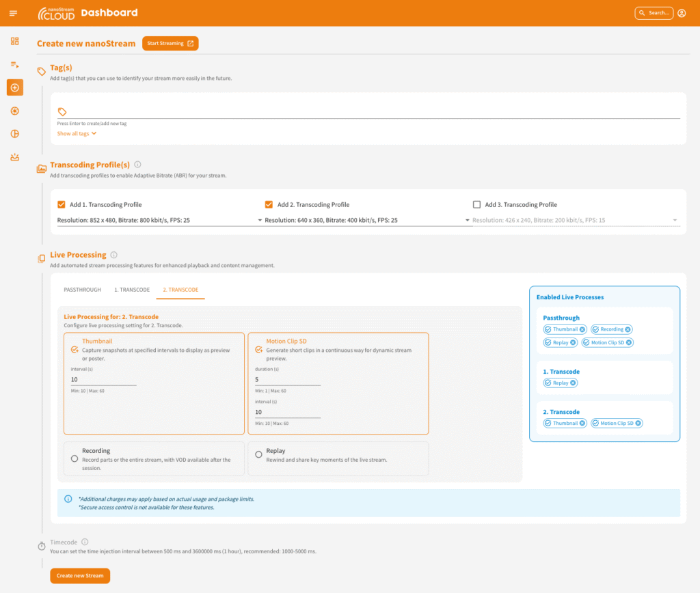700x593 pixels.
Task: Open the stream playlist icon in sidebar
Action: coord(14,64)
